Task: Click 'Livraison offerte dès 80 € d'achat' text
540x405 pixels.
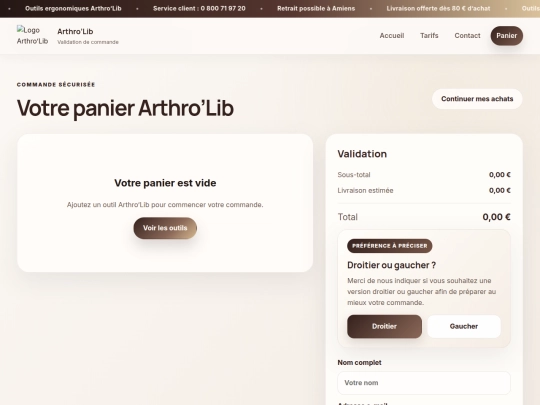Action: (438, 8)
